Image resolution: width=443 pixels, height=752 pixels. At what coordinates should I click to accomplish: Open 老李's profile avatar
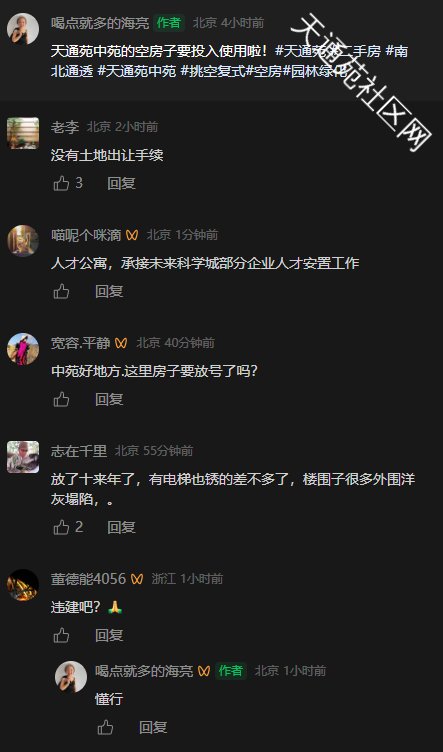23,133
